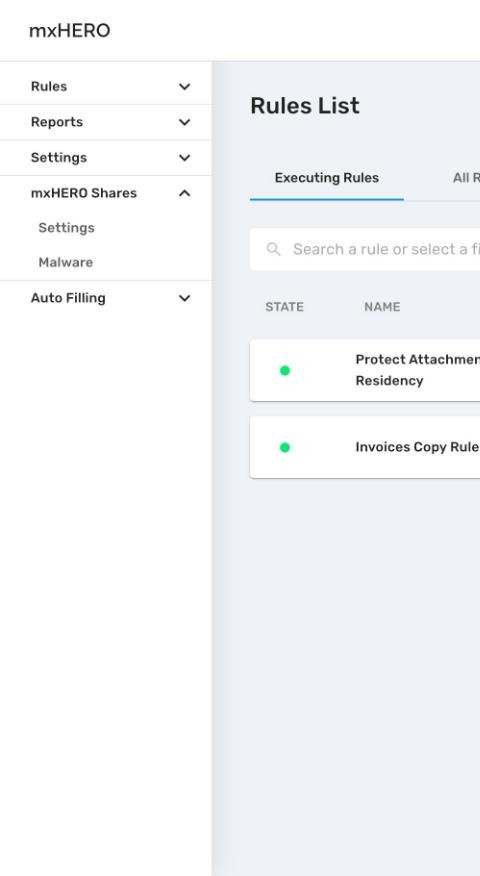Sort by the NAME column header
480x876 pixels.
click(382, 307)
